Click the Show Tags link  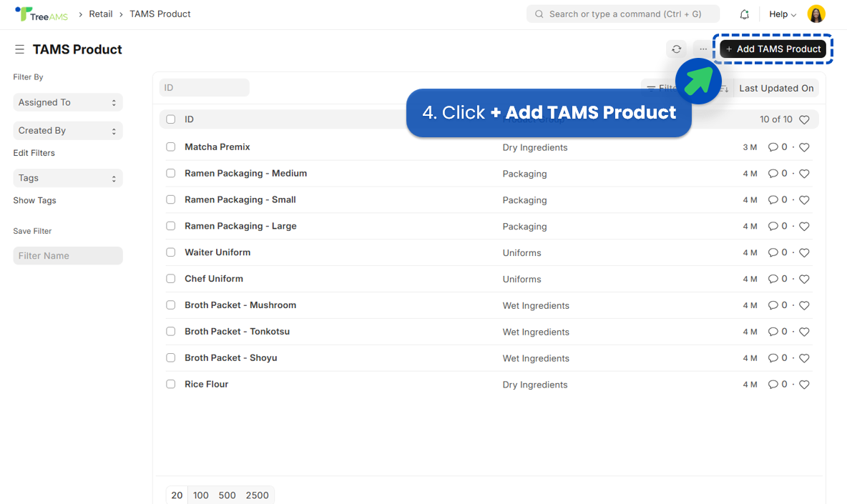pyautogui.click(x=34, y=201)
